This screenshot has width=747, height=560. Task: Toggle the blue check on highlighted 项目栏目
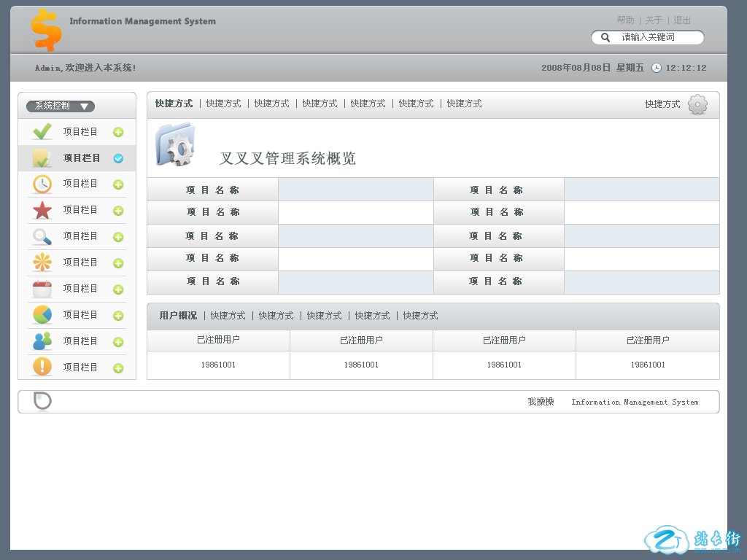(118, 158)
